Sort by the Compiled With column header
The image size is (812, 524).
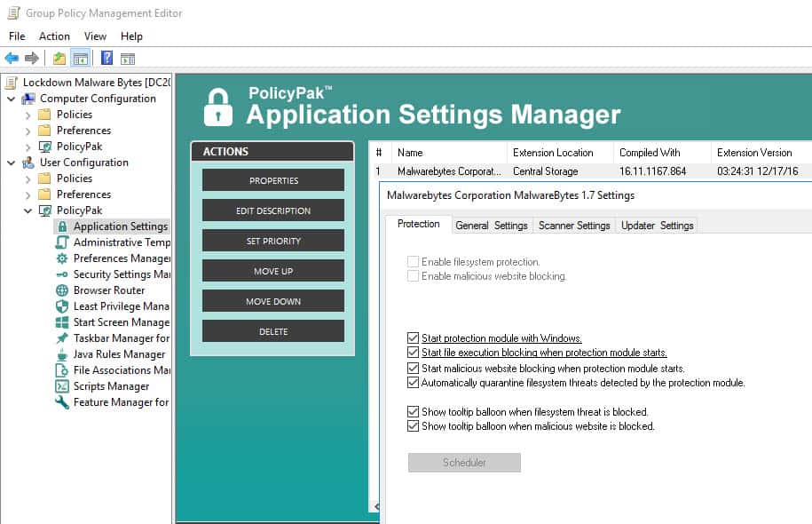point(662,153)
